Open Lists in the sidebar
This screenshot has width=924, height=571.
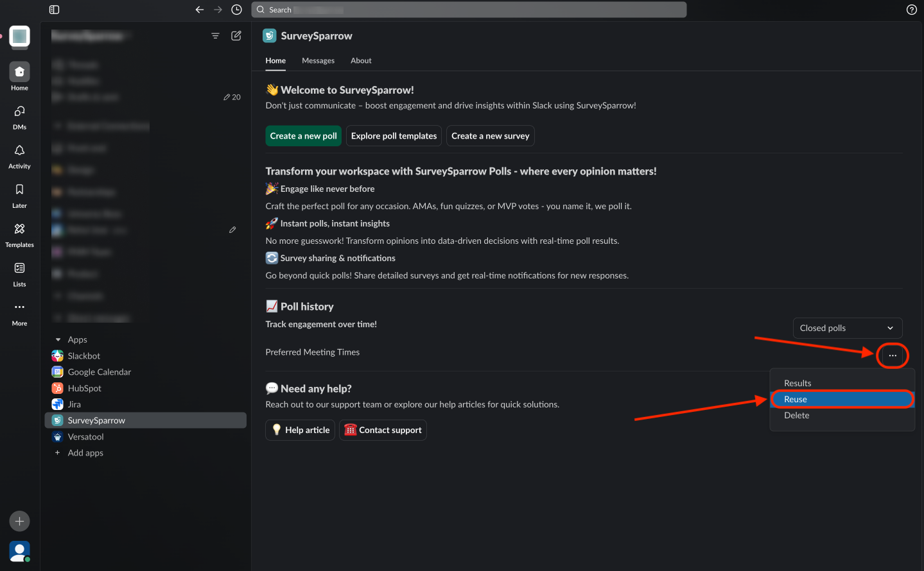19,273
